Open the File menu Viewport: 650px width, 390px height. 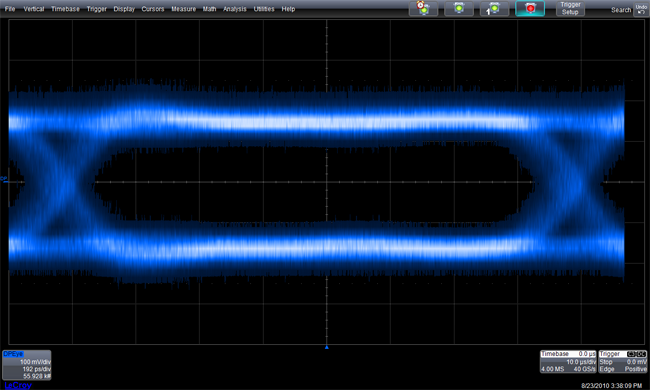10,9
